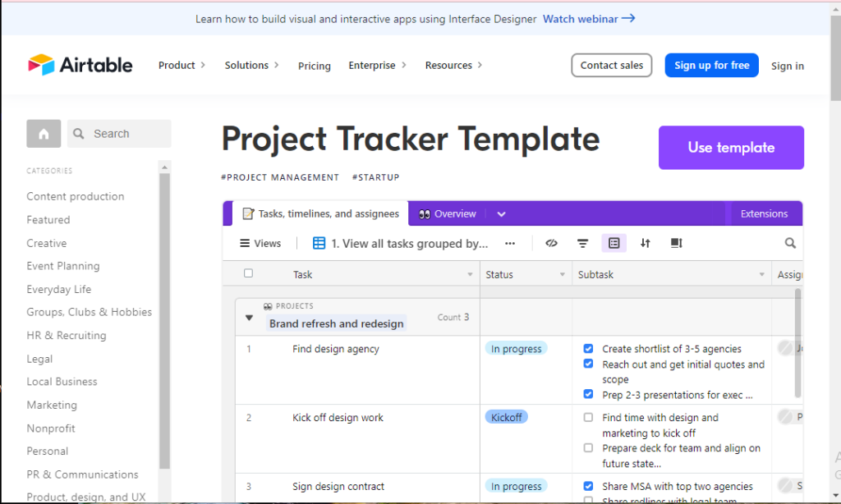Viewport: 841px width, 504px height.
Task: Click the Airtable logo
Action: [x=80, y=65]
